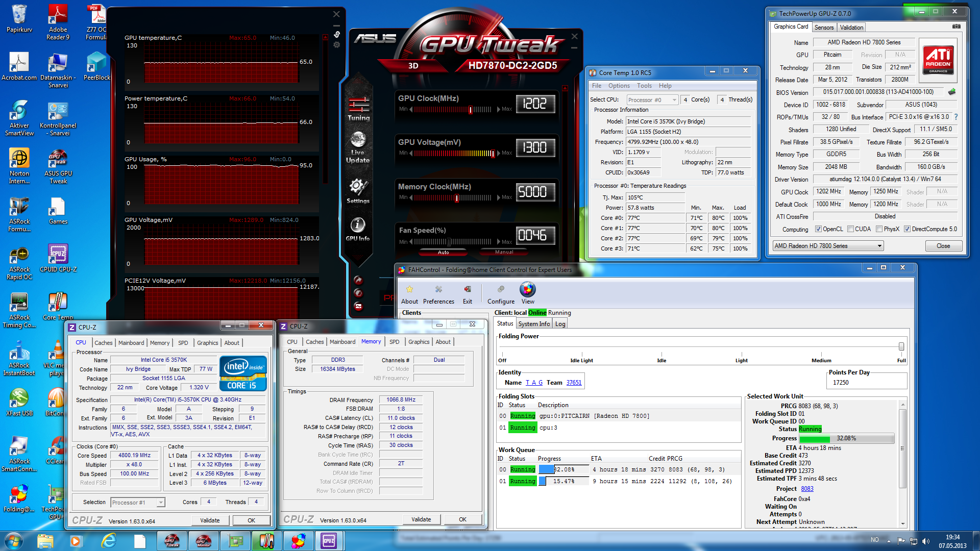Image resolution: width=980 pixels, height=551 pixels.
Task: Click link icon on GPU Tweak monitor panel
Action: pyautogui.click(x=337, y=35)
